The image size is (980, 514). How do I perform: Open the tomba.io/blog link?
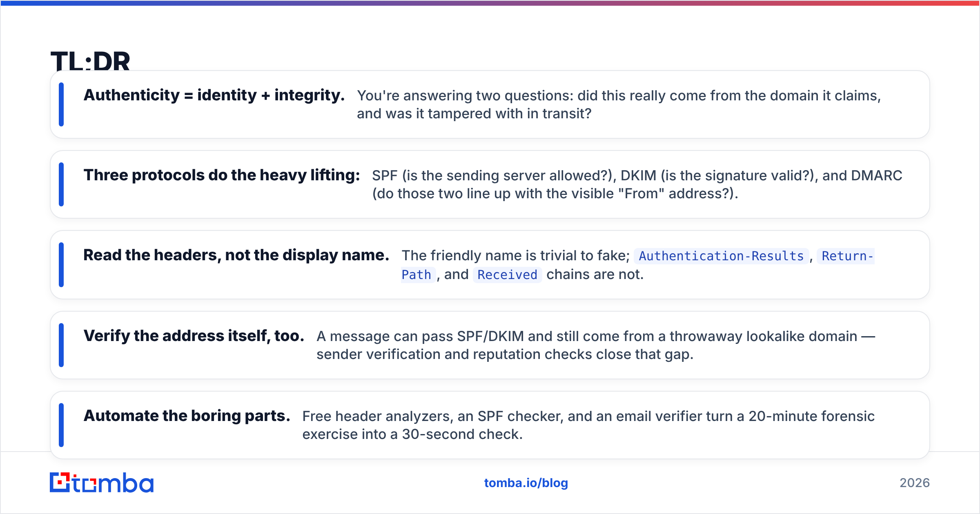pyautogui.click(x=526, y=483)
